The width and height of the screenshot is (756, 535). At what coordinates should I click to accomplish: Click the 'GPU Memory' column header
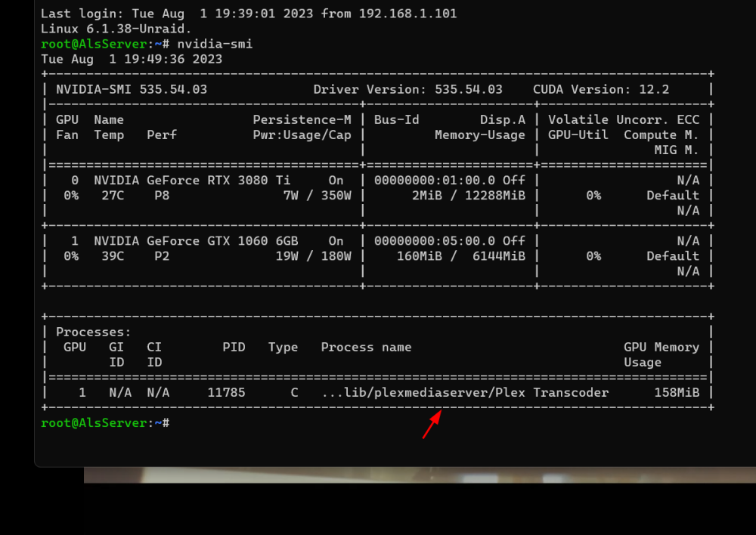(661, 347)
